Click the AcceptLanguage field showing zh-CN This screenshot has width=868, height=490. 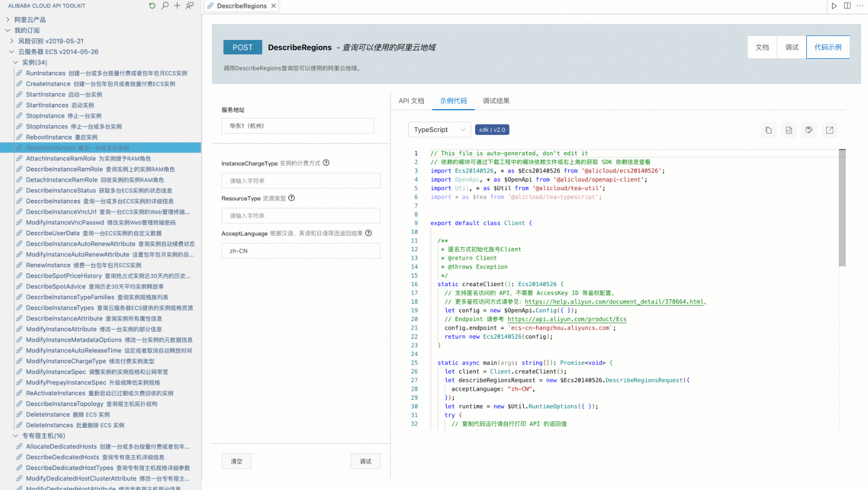pos(301,251)
